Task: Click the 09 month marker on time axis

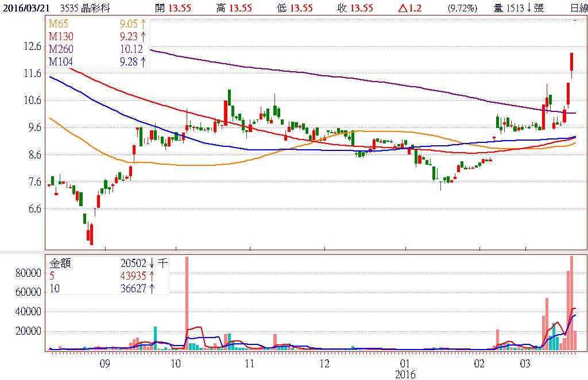Action: pyautogui.click(x=104, y=364)
